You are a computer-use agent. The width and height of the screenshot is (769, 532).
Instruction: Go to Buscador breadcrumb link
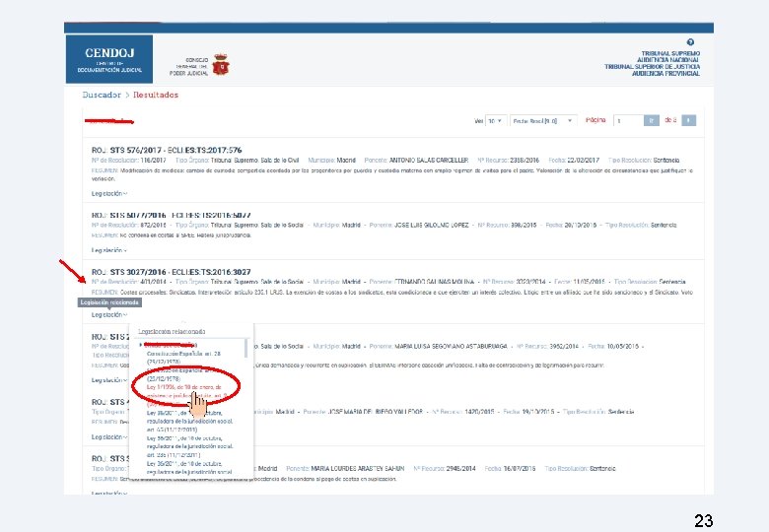tap(102, 95)
